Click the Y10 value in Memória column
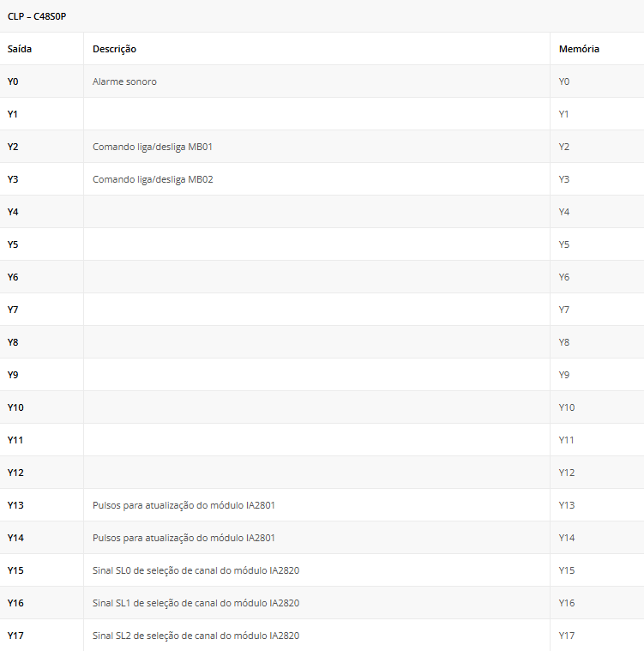Image resolution: width=644 pixels, height=651 pixels. (x=567, y=407)
